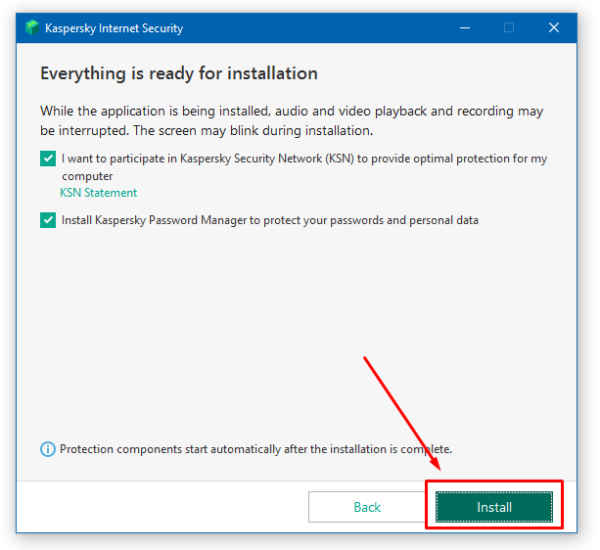Click the disabled maximize window button
This screenshot has height=550, width=600.
point(508,28)
